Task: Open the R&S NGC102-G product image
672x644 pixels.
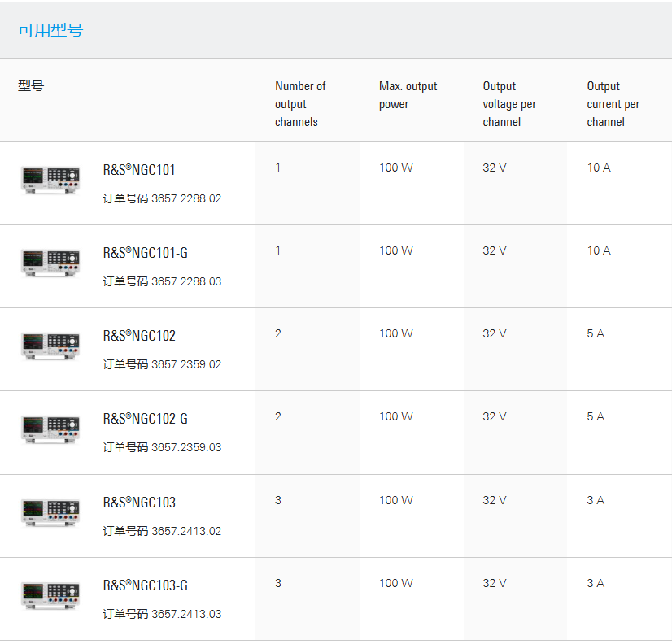Action: (50, 429)
